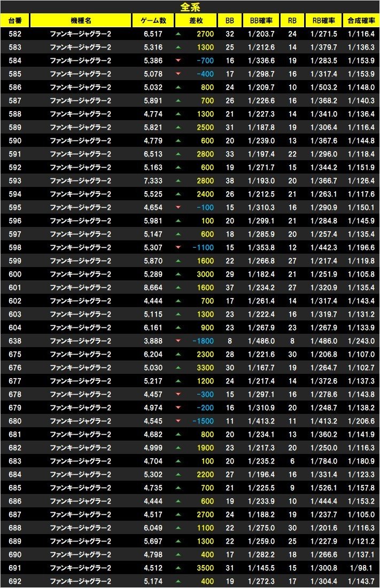Click the red down arrow in row 679
This screenshot has height=588, width=380.
click(178, 407)
